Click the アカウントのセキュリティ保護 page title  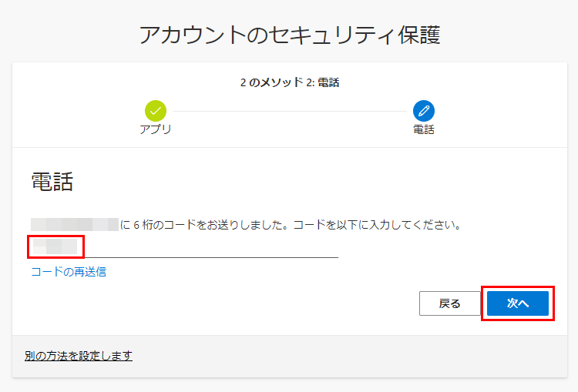pyautogui.click(x=289, y=35)
